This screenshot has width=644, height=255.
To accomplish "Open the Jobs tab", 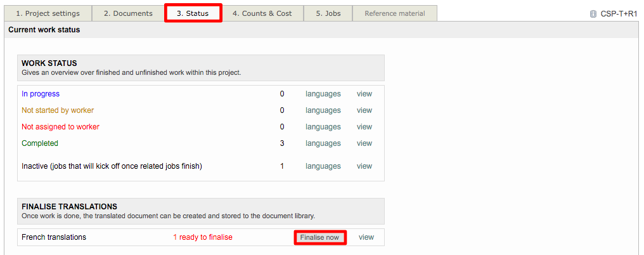I will (x=328, y=13).
